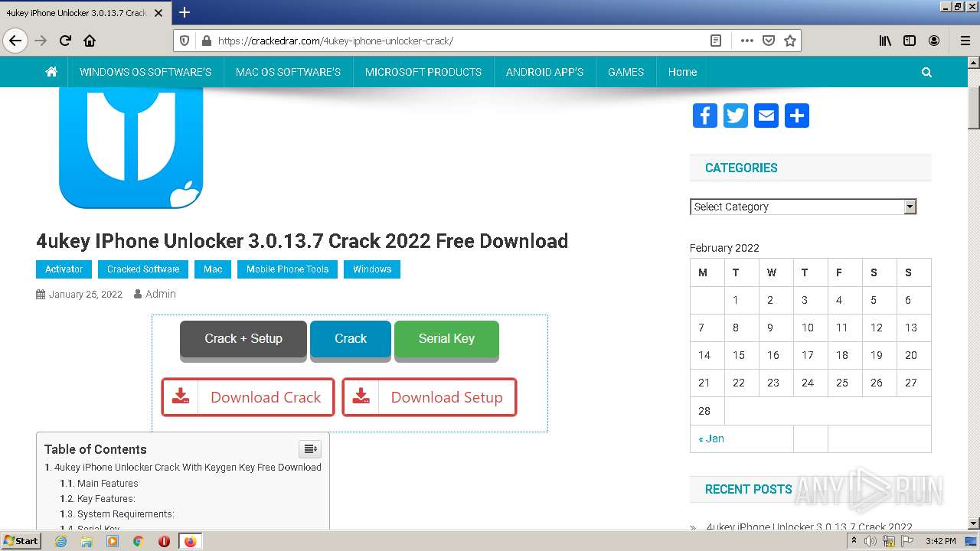The height and width of the screenshot is (551, 980).
Task: Toggle reader view
Action: pyautogui.click(x=716, y=41)
